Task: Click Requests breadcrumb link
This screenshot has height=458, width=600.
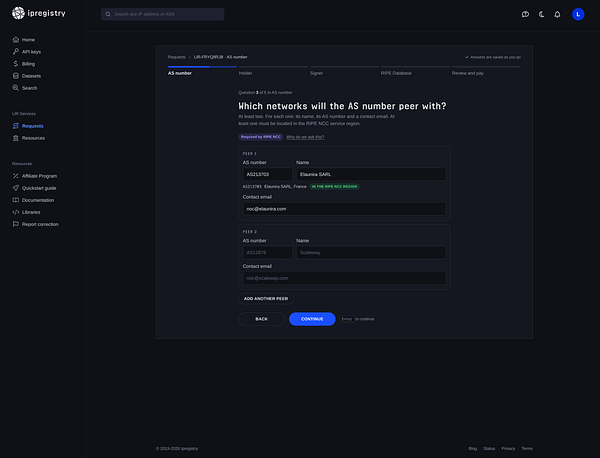Action: [x=176, y=57]
